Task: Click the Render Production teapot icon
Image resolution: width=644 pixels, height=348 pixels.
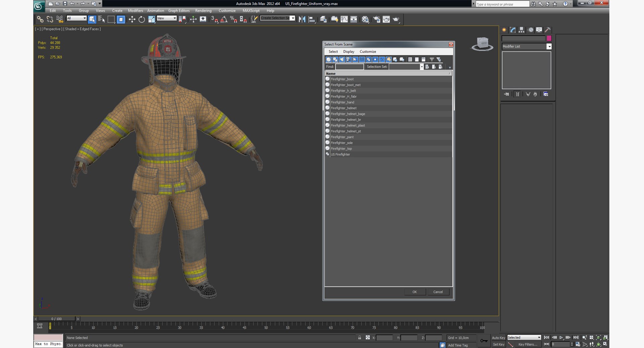Action: (x=396, y=19)
